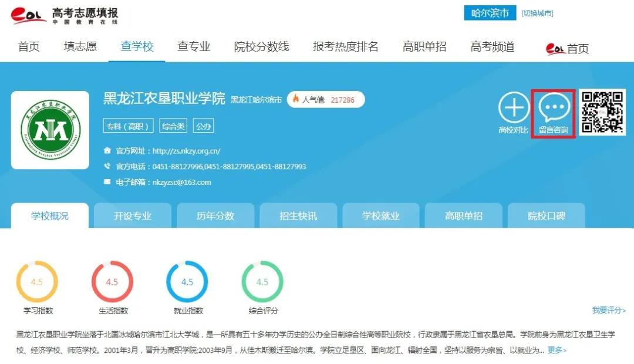Switch to the 历年分数 tab

point(215,215)
